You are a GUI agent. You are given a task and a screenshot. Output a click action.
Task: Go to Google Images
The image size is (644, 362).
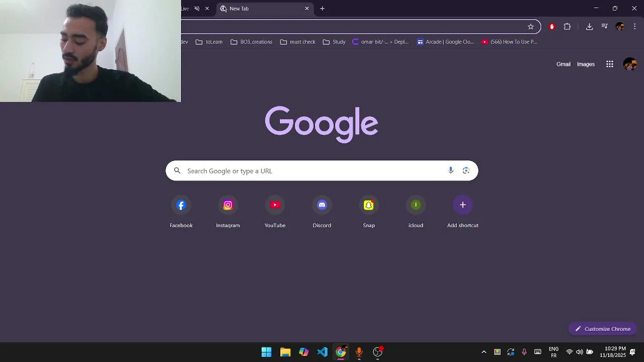586,64
